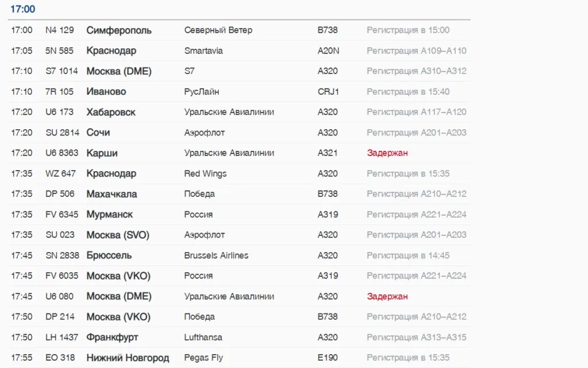Select the Махачкала flight DP 506
Screen dimensions: 588x368
(239, 193)
